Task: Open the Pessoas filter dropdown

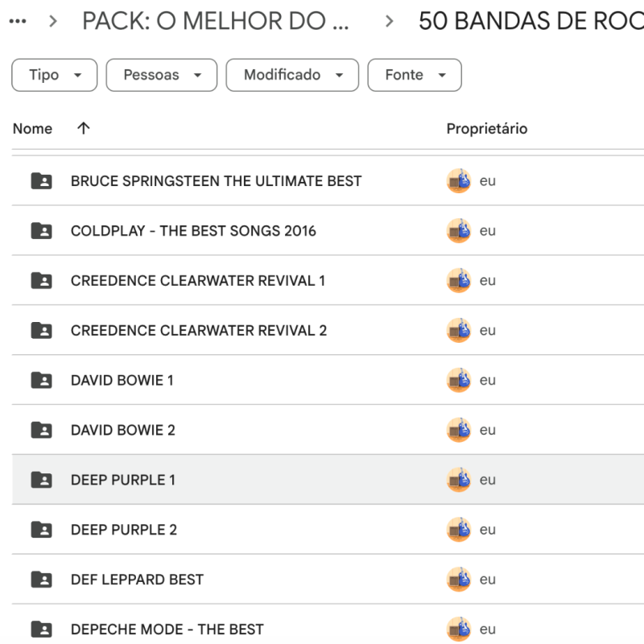Action: (x=161, y=75)
